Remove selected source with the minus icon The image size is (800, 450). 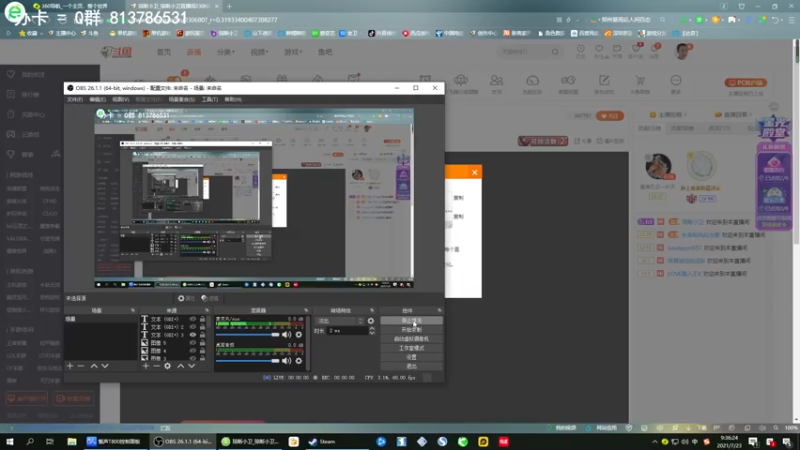pyautogui.click(x=156, y=366)
